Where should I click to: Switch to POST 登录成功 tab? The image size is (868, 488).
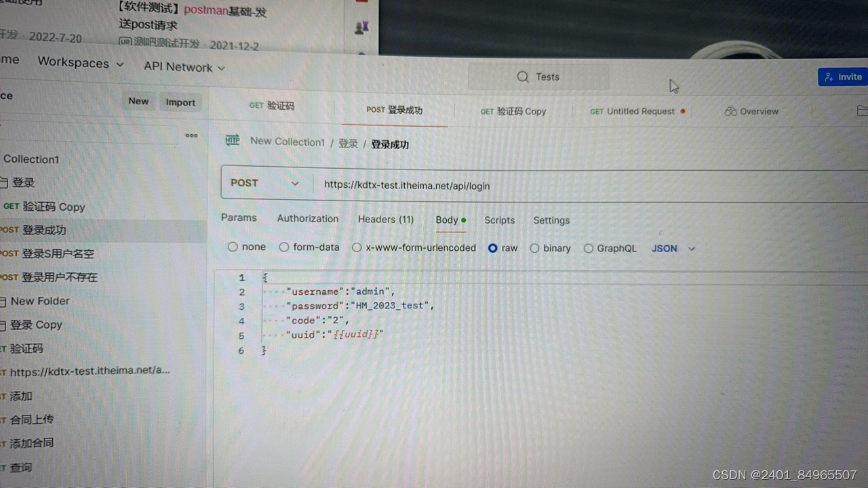click(x=395, y=110)
